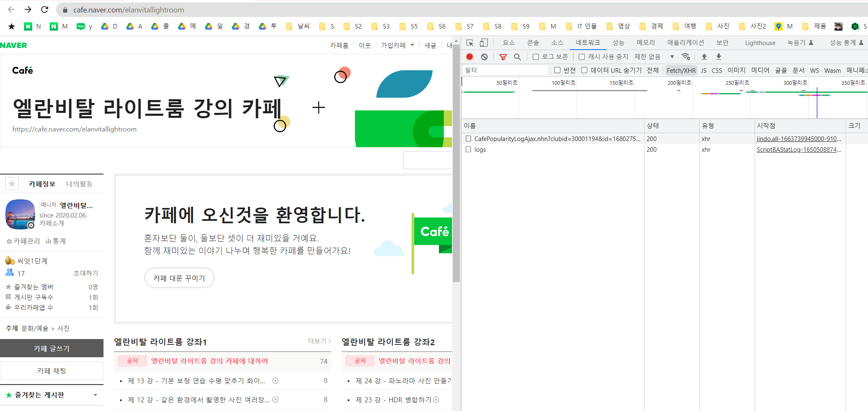Sort requests by the '이름' column header
Viewport: 868px width, 411px height.
tap(553, 125)
